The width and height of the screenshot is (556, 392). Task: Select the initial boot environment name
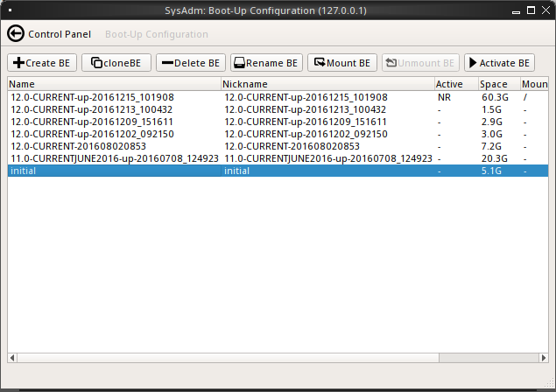[x=23, y=171]
